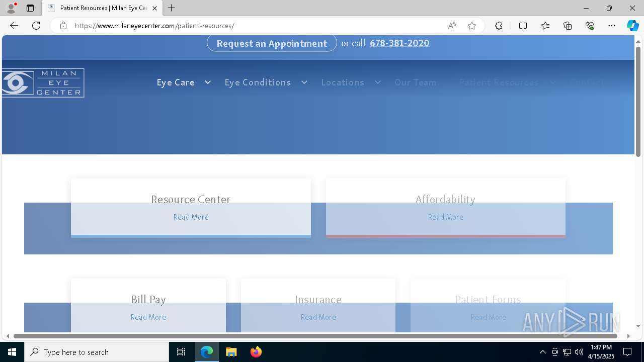
Task: Go back to the previous page
Action: tap(14, 26)
